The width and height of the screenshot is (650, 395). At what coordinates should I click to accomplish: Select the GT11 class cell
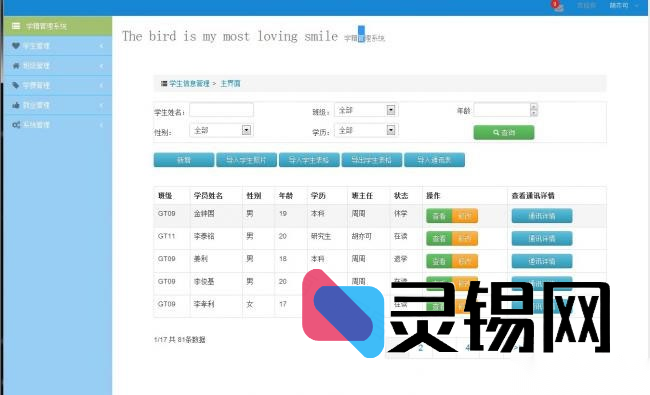pyautogui.click(x=167, y=236)
